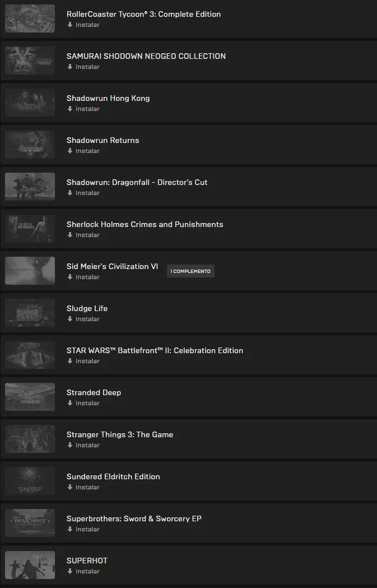Click Instalar under Sundered Eldritch Edition

tap(83, 487)
